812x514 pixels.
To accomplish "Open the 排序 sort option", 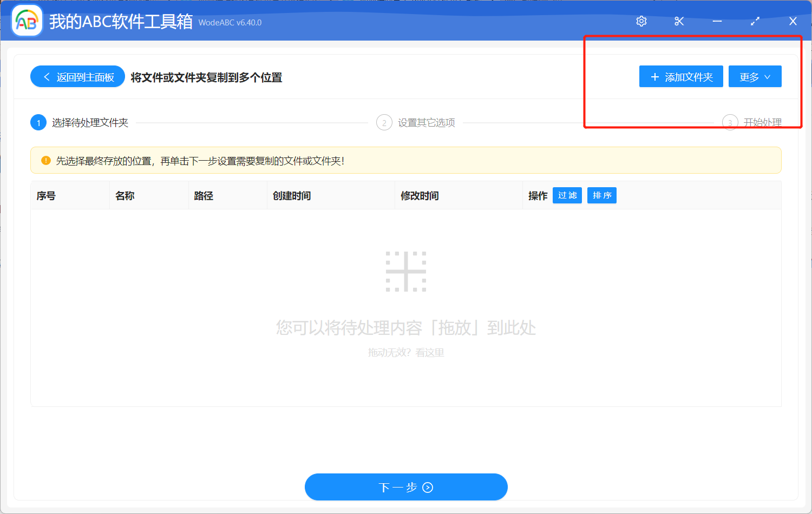I will click(x=601, y=195).
